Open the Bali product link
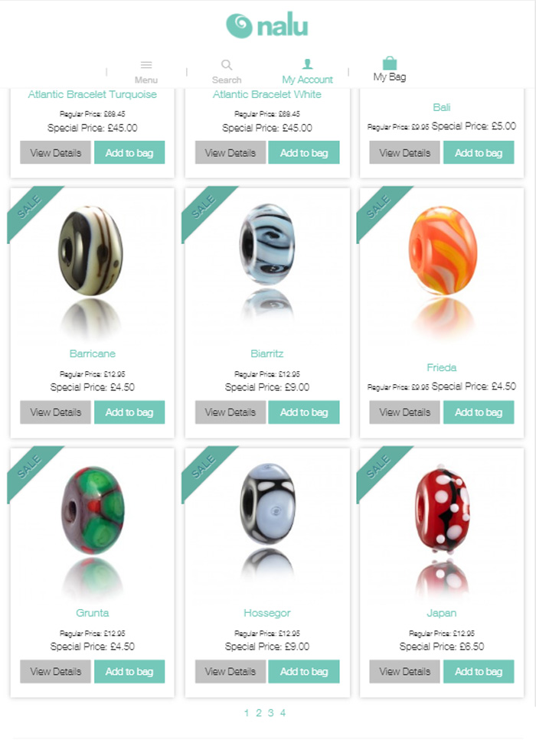 click(x=442, y=107)
